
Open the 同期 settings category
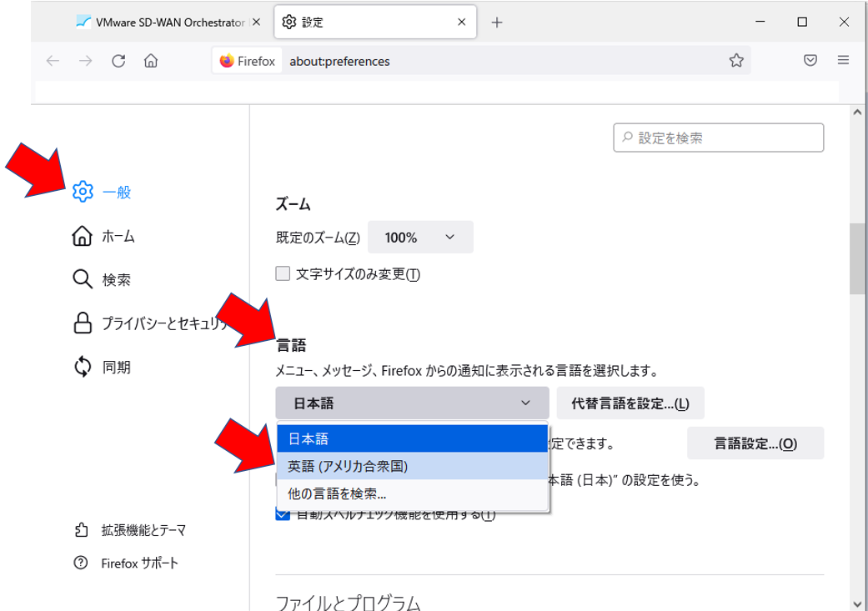tap(102, 367)
